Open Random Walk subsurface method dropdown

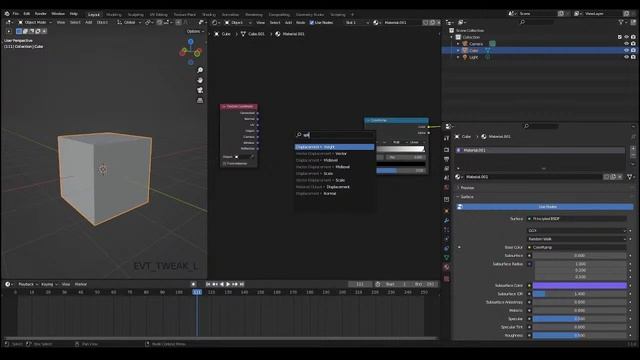[577, 239]
